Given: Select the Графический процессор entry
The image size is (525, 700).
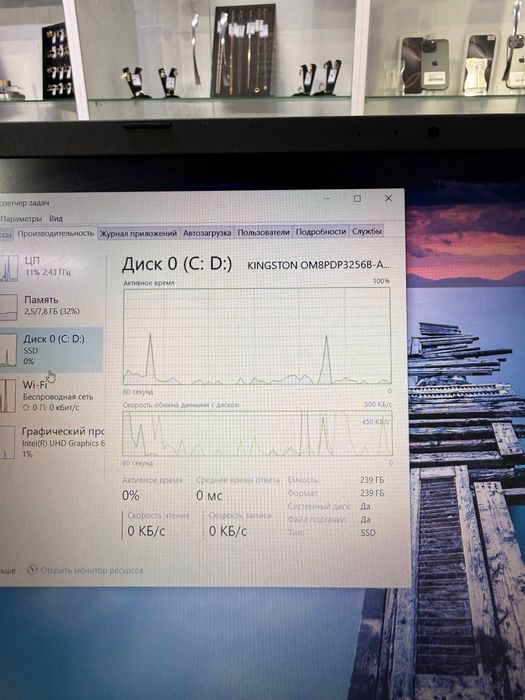Looking at the screenshot, I should point(51,442).
